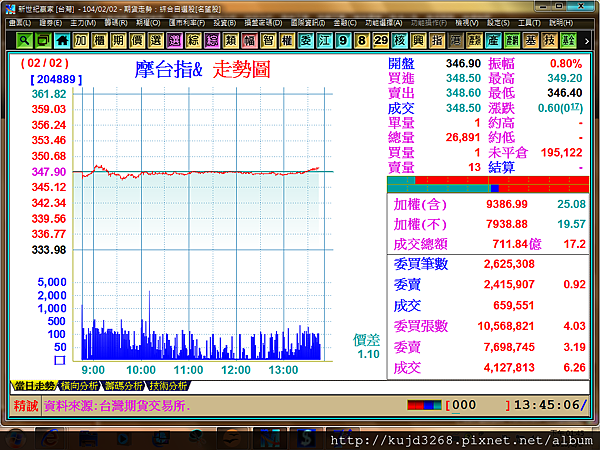This screenshot has width=600, height=450.
Task: Open the 主力(M) menu
Action: click(83, 23)
